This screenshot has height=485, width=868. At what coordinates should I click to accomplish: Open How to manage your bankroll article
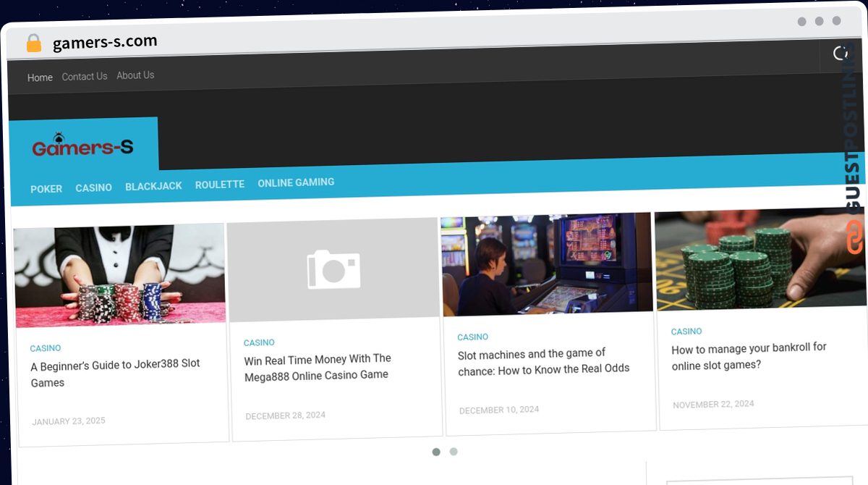pos(749,356)
